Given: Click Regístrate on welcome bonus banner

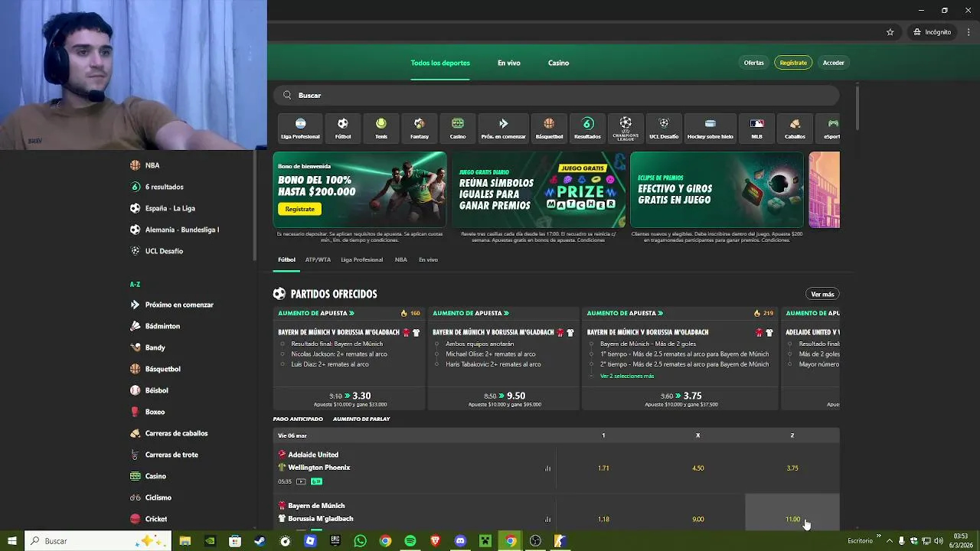Looking at the screenshot, I should click(299, 209).
